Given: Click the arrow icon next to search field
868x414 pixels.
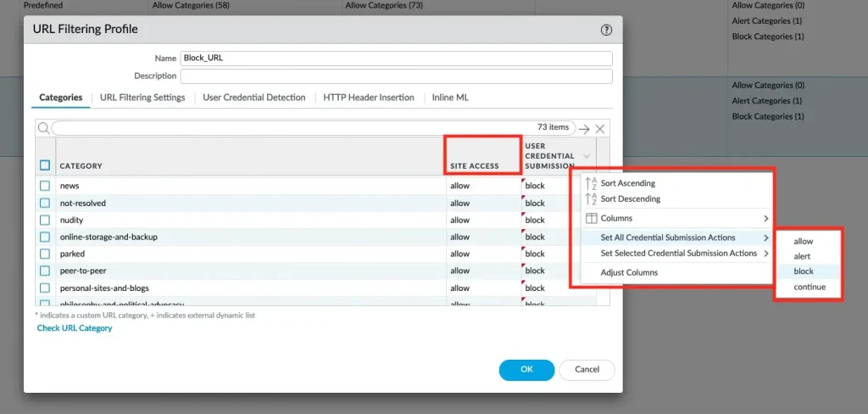Looking at the screenshot, I should pos(584,129).
